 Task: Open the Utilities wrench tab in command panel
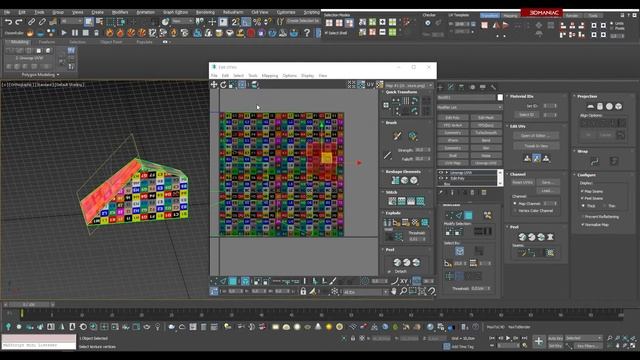(493, 87)
